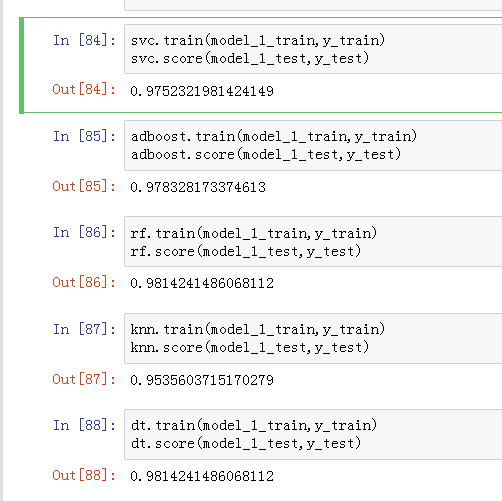Click the Out[88] prompt label
The height and width of the screenshot is (501, 502).
click(x=84, y=475)
